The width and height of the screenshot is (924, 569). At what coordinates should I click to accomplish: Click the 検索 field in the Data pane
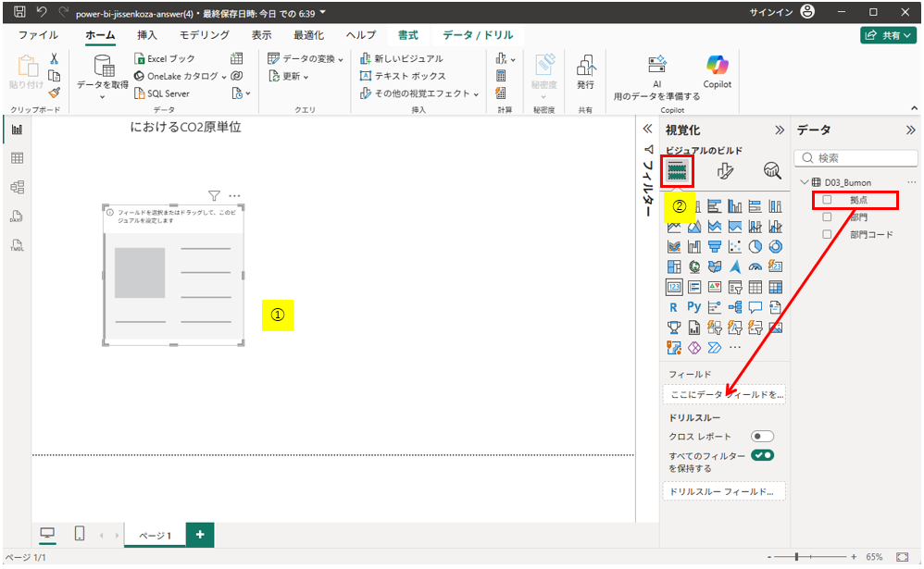[x=855, y=157]
